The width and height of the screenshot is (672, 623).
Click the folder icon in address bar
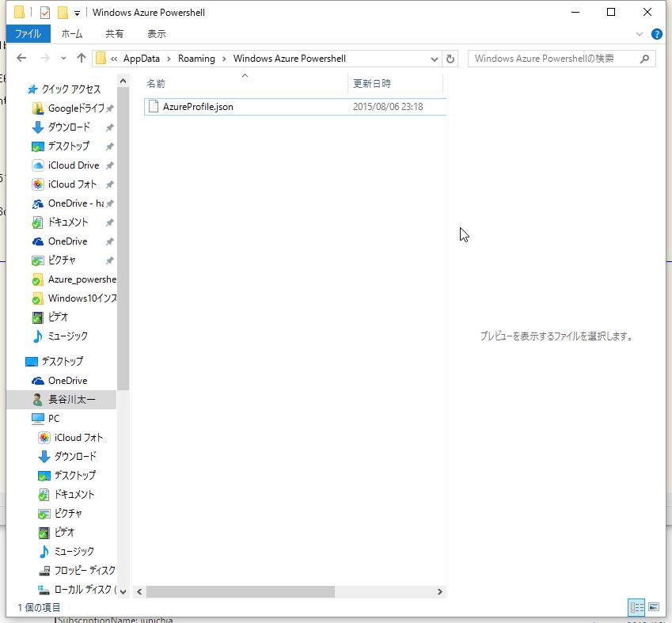[x=101, y=59]
